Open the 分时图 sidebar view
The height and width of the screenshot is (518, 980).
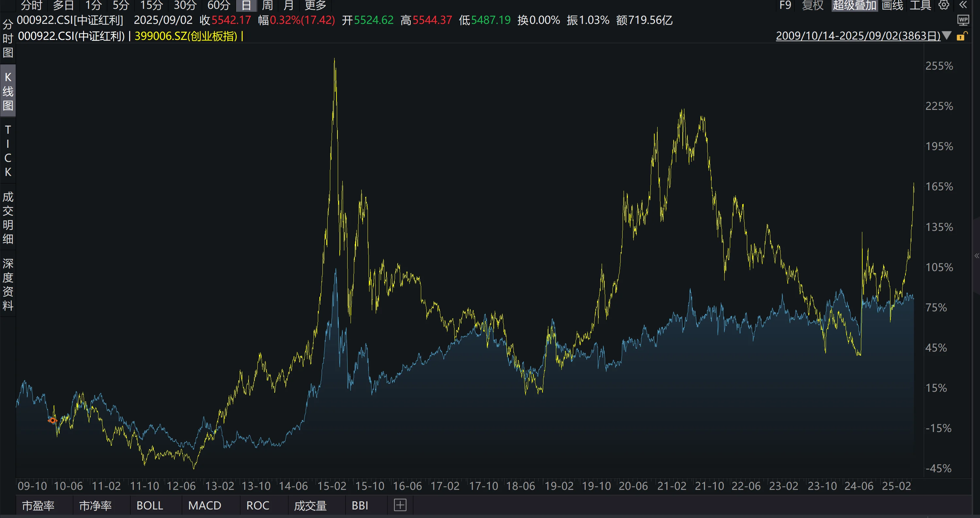8,39
